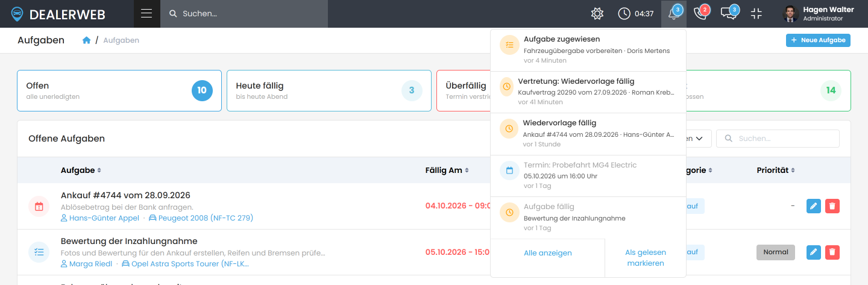Open notification Aufgabe fällig Bewertung
The image size is (868, 285).
point(588,218)
